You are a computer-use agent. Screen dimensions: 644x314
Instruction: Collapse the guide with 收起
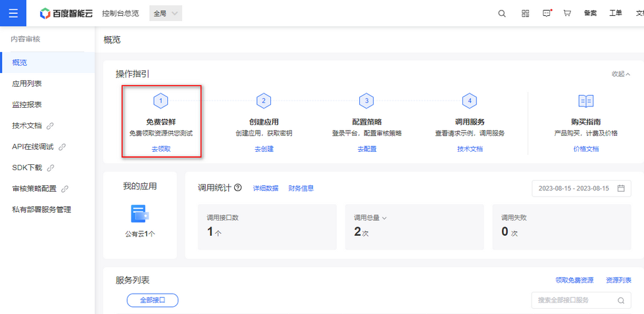[x=620, y=74]
